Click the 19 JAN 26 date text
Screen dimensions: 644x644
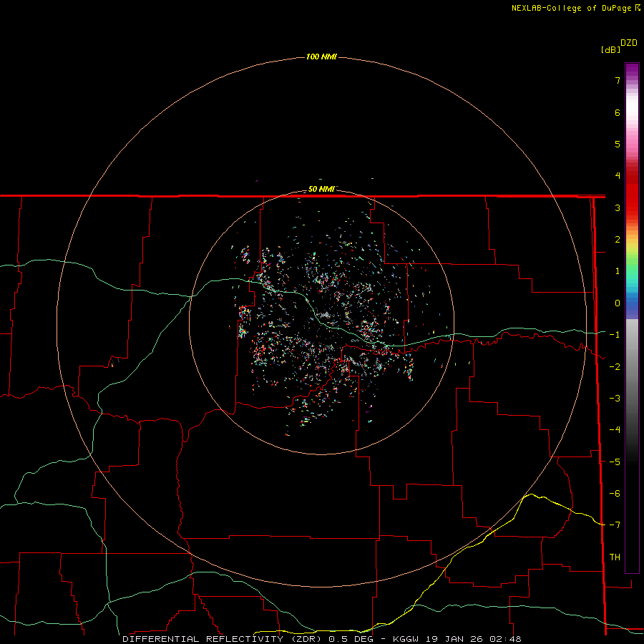(x=455, y=639)
